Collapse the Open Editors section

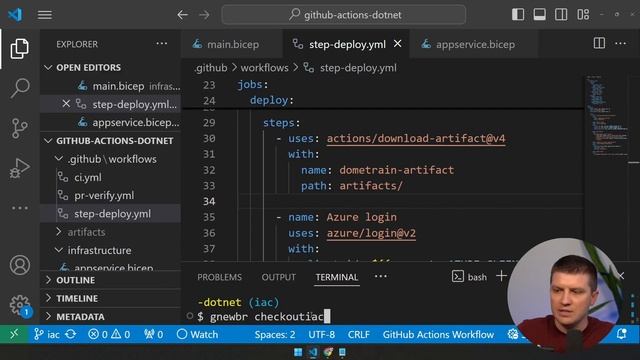(111, 67)
